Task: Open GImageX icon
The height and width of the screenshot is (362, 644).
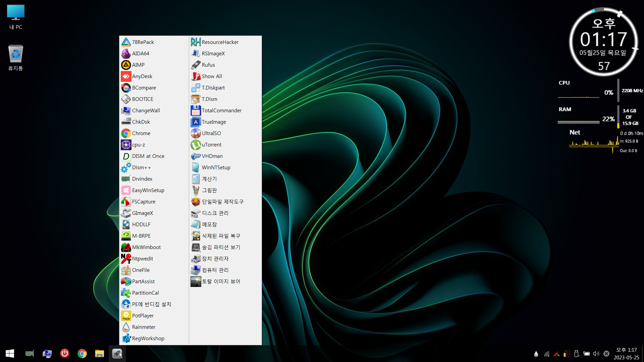Action: (126, 213)
